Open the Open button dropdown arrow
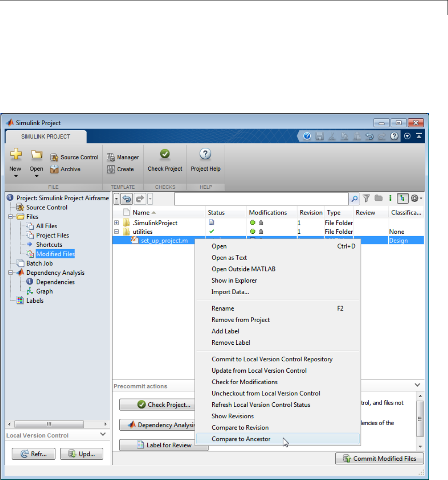Image resolution: width=448 pixels, height=480 pixels. [36, 176]
